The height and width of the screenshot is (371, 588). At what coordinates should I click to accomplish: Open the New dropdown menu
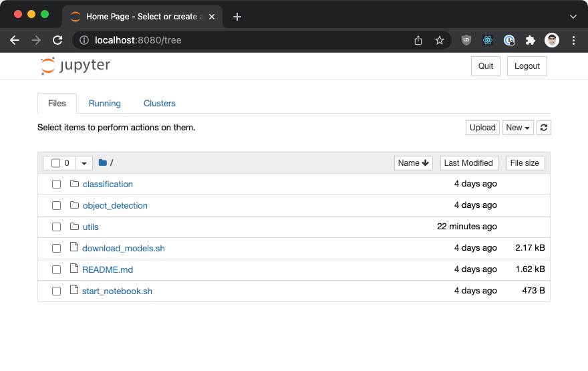click(518, 128)
